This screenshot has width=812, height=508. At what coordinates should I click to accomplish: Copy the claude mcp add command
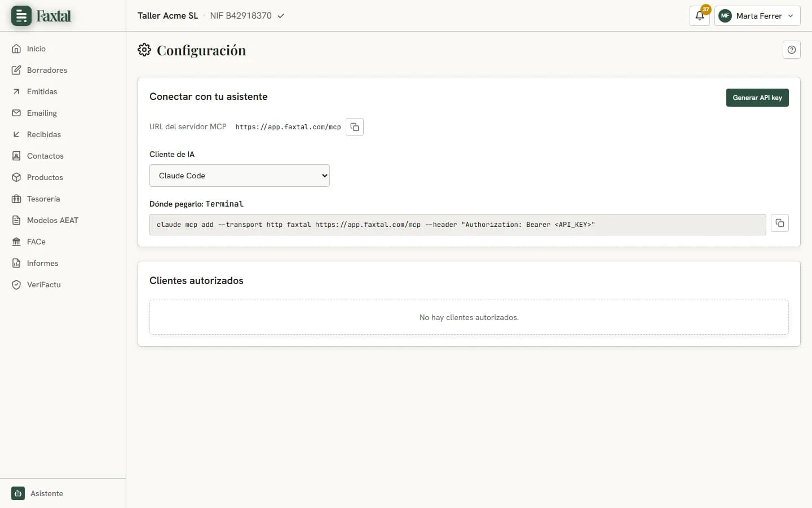pyautogui.click(x=780, y=224)
